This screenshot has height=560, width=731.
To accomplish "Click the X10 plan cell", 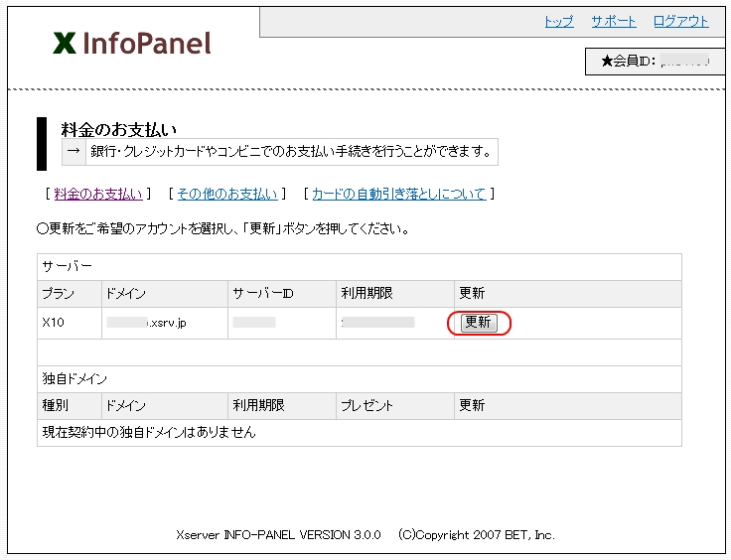I will [54, 323].
